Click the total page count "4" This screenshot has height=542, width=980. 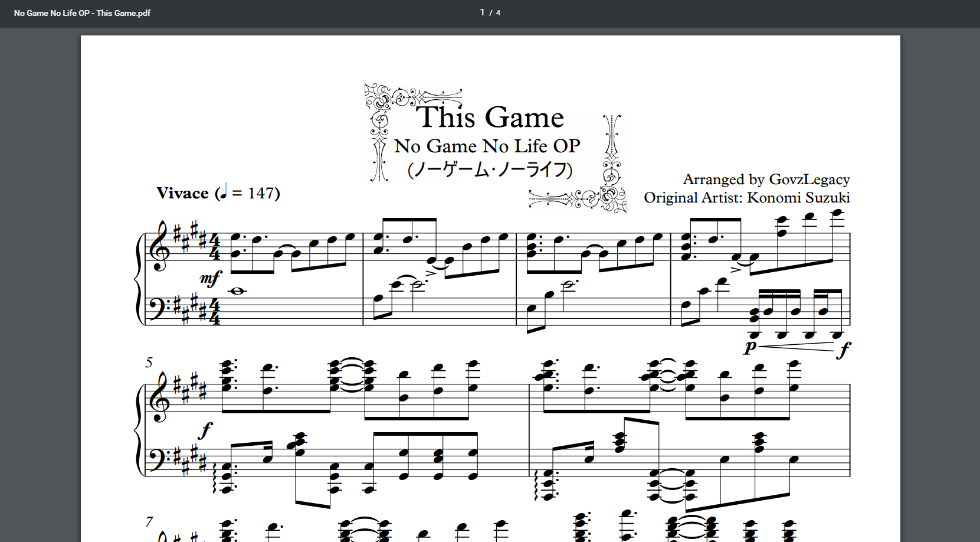pos(498,13)
